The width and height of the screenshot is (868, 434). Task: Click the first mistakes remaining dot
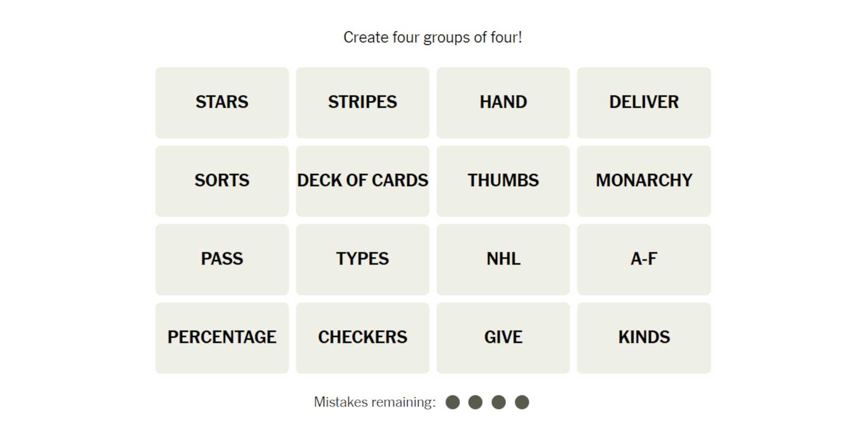coord(452,402)
